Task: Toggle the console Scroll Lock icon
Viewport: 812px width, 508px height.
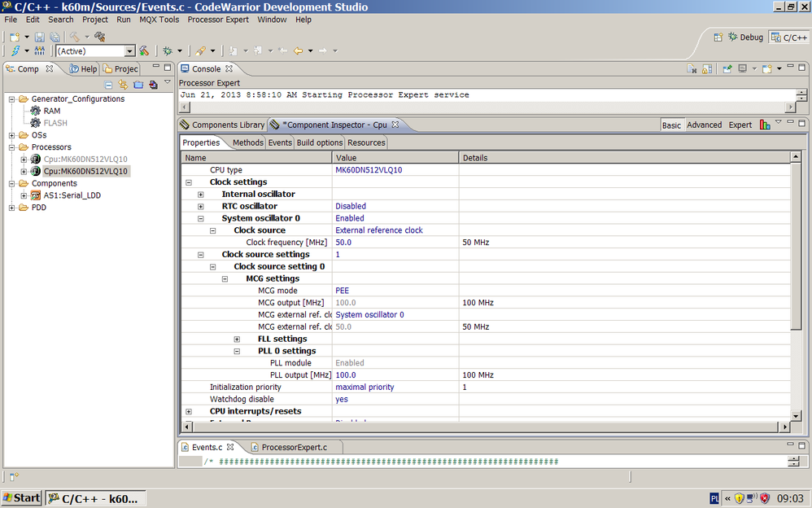Action: coord(707,69)
